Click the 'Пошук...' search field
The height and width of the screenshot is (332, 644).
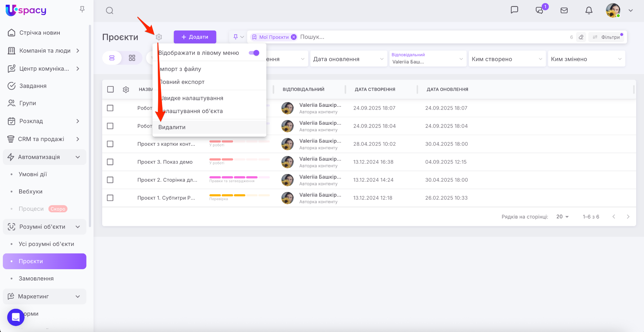click(x=431, y=37)
